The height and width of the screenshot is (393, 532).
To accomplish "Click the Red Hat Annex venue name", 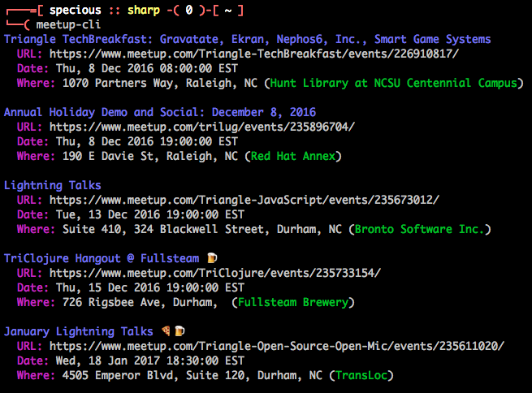I will pos(293,156).
